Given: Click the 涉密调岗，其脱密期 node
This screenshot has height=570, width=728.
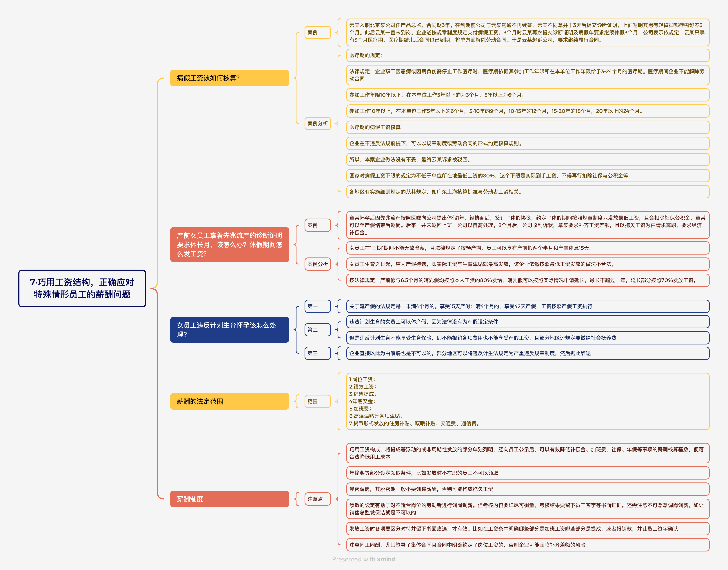Looking at the screenshot, I should (528, 489).
